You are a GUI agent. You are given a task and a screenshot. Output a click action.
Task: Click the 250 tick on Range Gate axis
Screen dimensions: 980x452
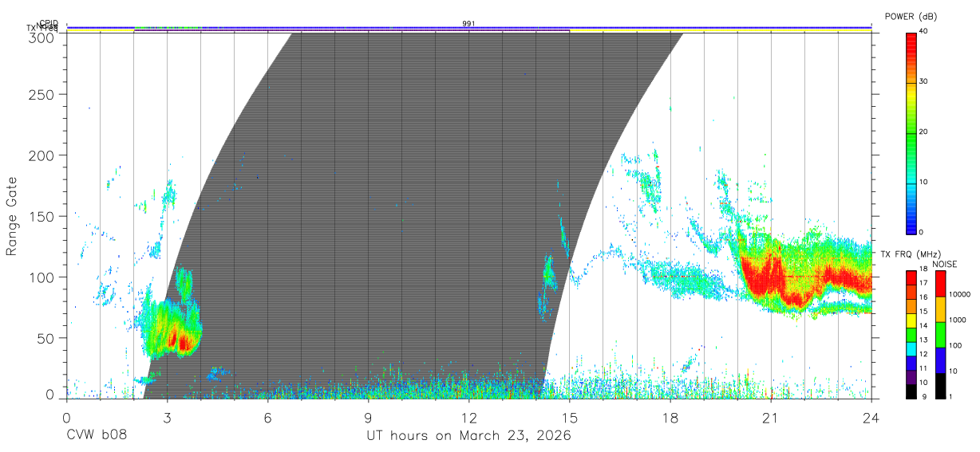[41, 94]
